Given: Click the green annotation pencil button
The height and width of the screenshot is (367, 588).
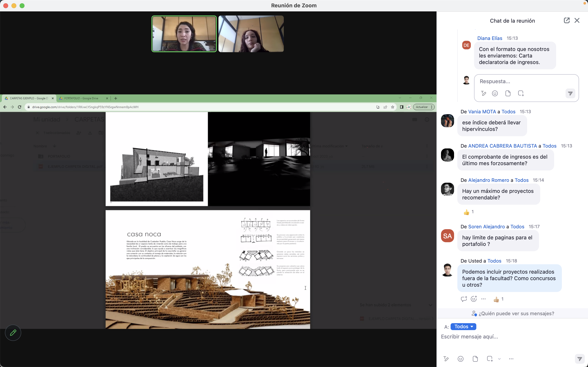Looking at the screenshot, I should [x=13, y=333].
